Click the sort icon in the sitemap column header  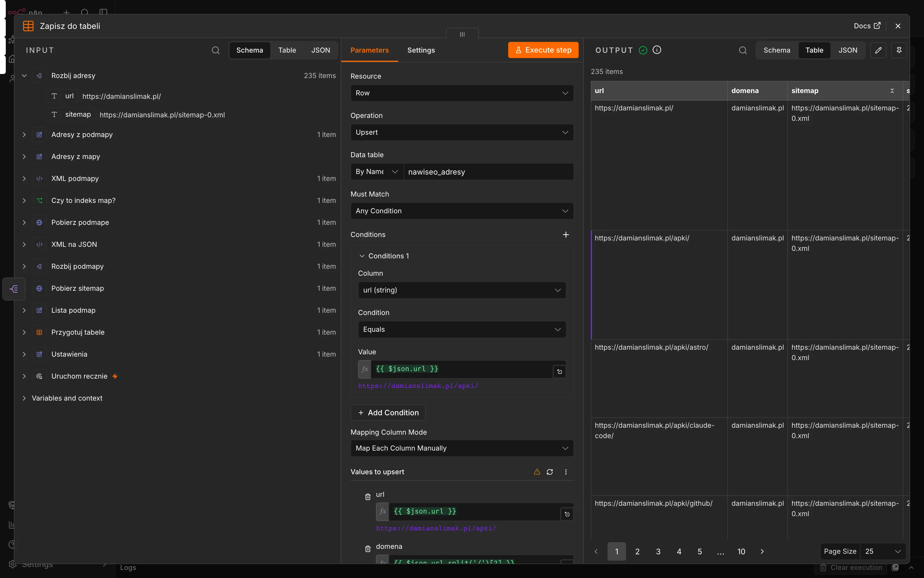pos(892,90)
